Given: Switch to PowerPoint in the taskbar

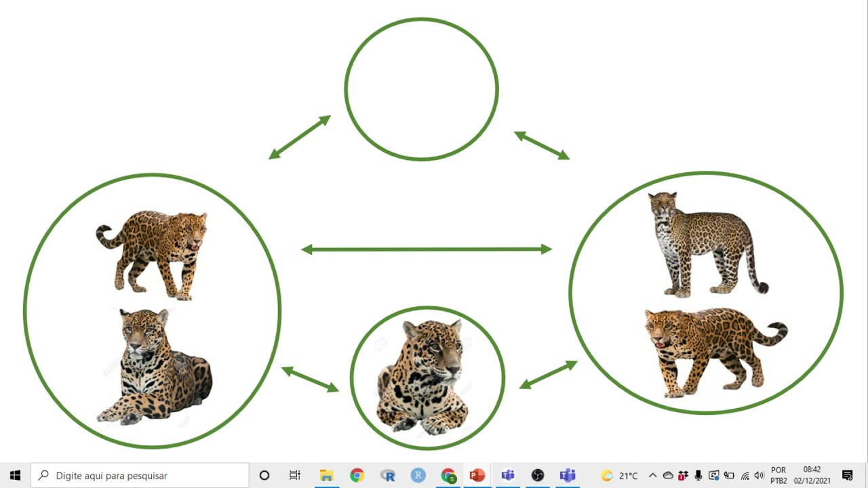Looking at the screenshot, I should 477,475.
